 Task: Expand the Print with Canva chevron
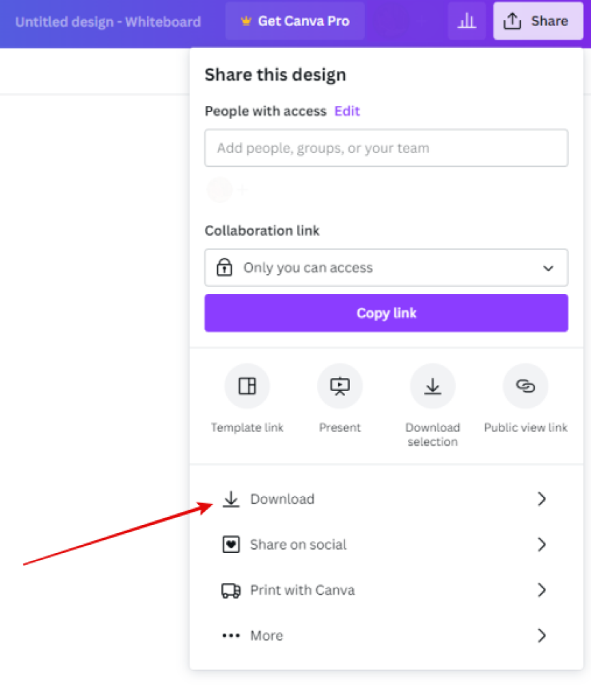click(x=542, y=590)
